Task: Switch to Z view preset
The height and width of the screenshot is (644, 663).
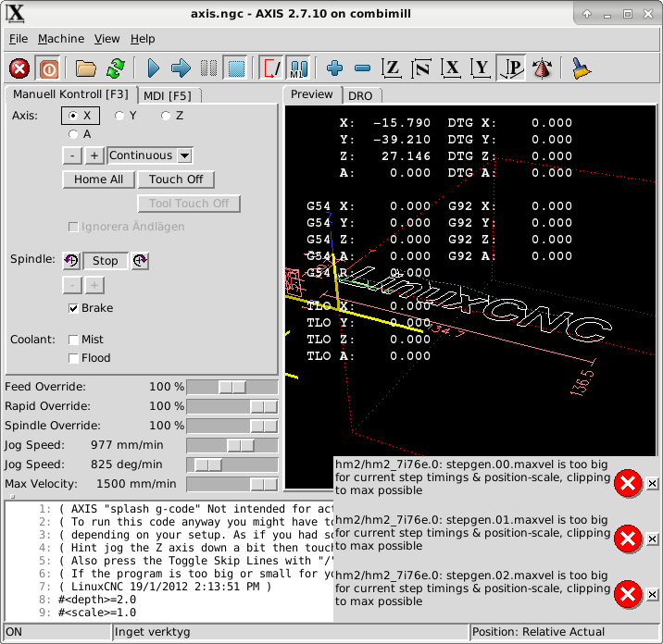Action: click(392, 68)
